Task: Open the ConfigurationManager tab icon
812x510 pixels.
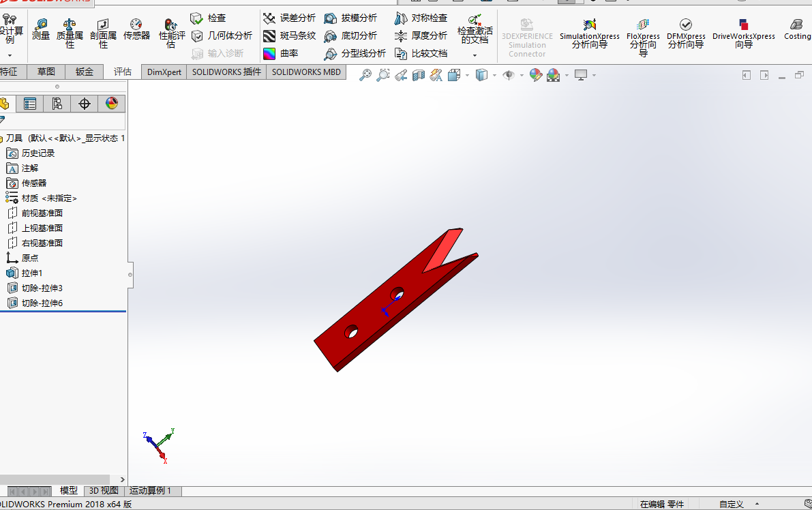Action: (x=57, y=104)
